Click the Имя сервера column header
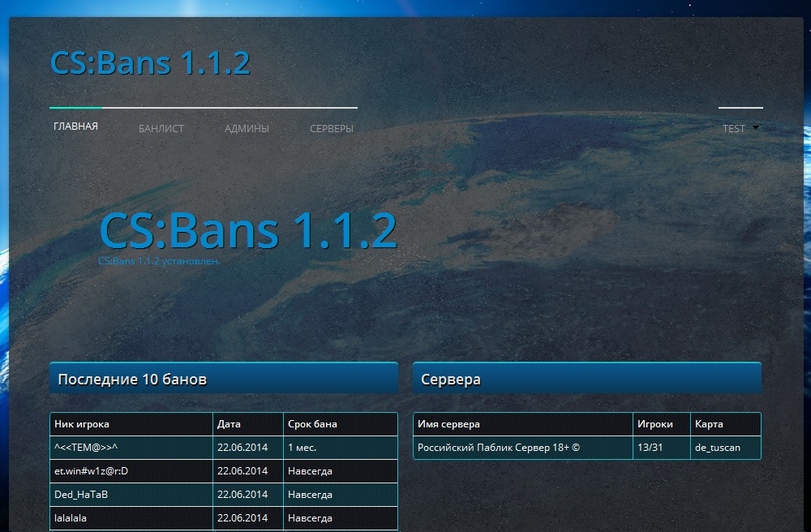The image size is (811, 532). pyautogui.click(x=523, y=424)
